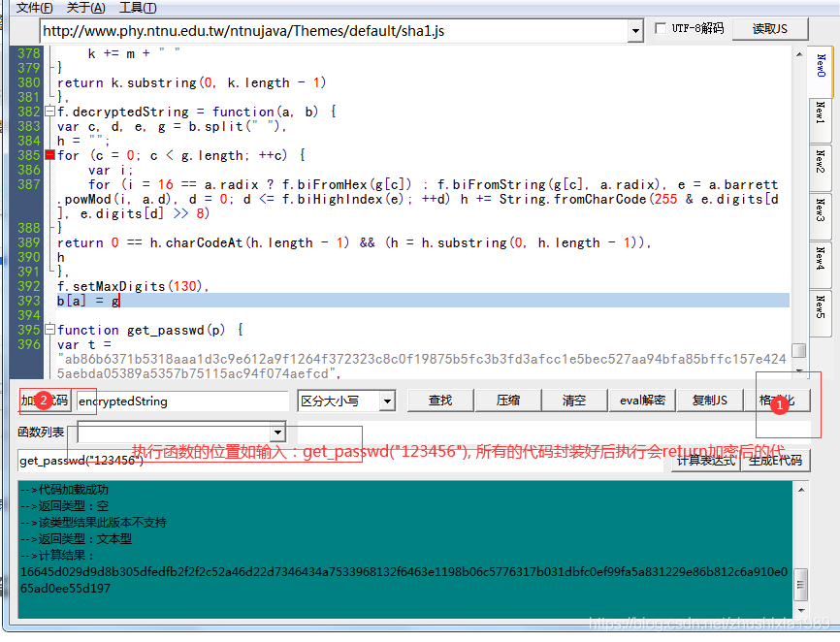840x642 pixels.
Task: Click the 代码加载成功 output line
Action: (x=64, y=490)
